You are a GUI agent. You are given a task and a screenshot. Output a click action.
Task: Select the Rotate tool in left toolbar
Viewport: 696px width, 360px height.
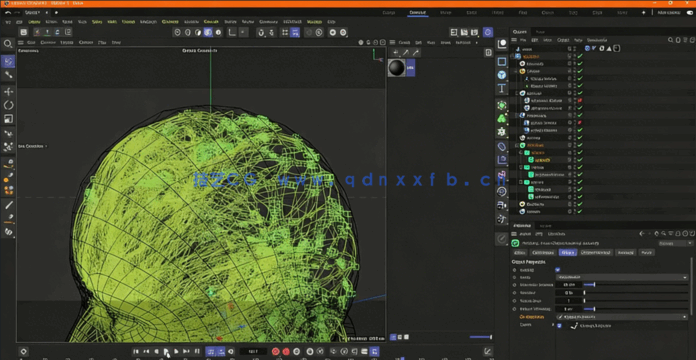coord(8,105)
